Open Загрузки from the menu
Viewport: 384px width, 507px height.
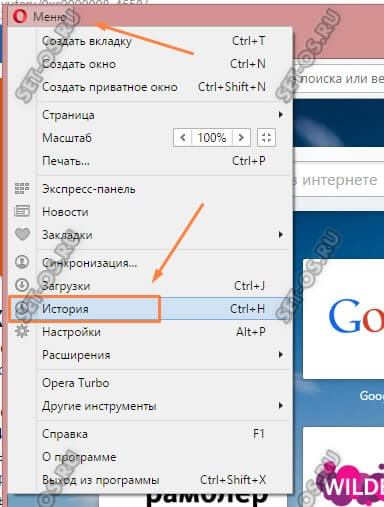click(151, 286)
